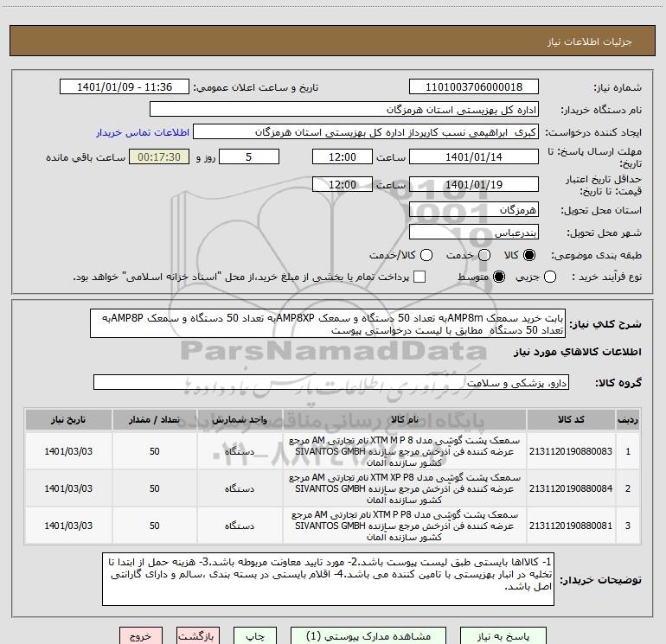This screenshot has height=644, width=666.
Task: Toggle the اسناد خزانه اسلامی payment checkbox
Action: (x=419, y=277)
